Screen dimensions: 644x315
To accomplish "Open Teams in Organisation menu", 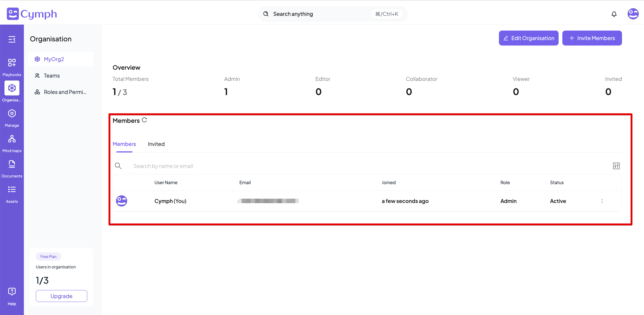I will (x=52, y=76).
